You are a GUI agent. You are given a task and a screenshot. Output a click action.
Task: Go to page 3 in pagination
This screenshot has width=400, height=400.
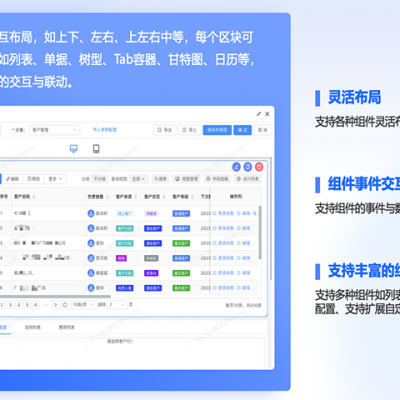[10, 305]
